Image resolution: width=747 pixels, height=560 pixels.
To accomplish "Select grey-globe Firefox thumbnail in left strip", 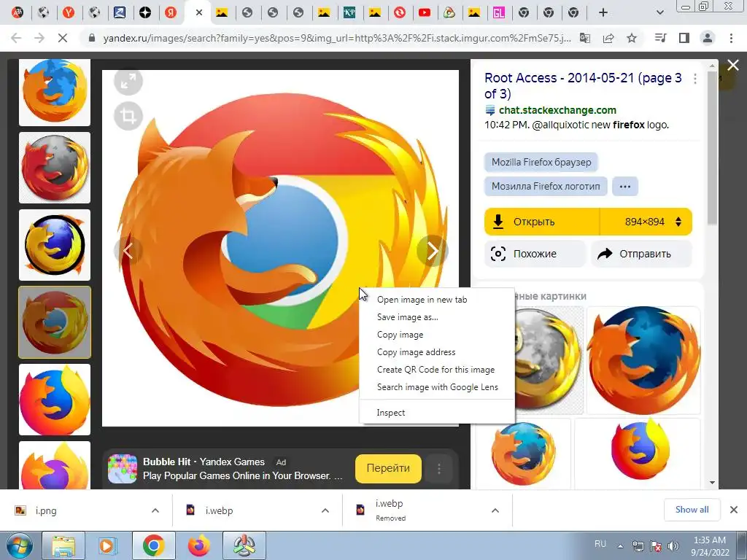I will [54, 168].
